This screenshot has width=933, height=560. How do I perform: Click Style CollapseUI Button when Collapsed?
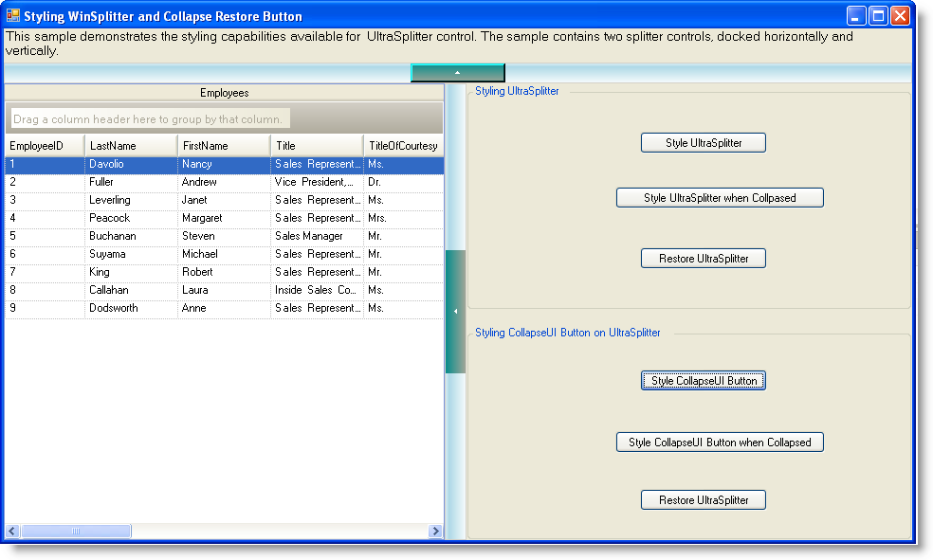[719, 443]
